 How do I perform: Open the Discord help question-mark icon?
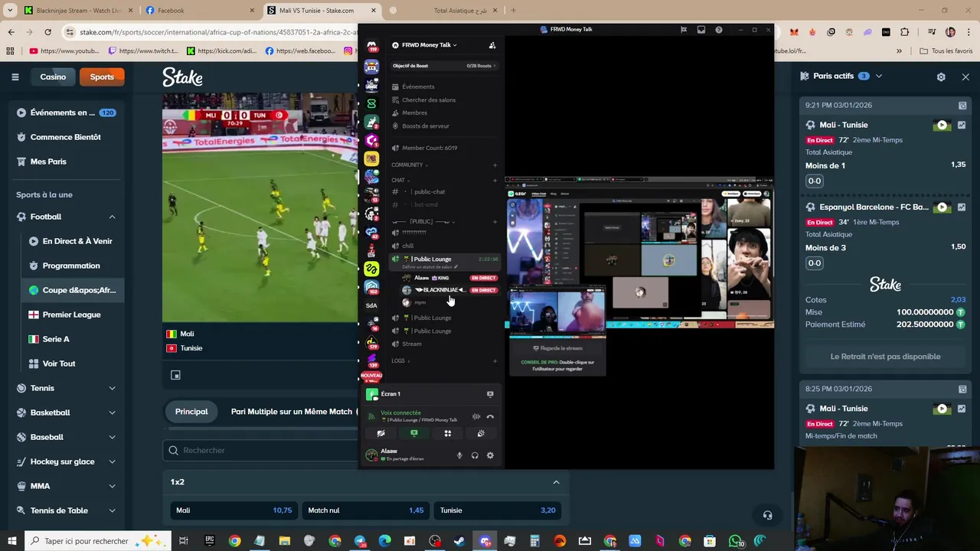719,30
